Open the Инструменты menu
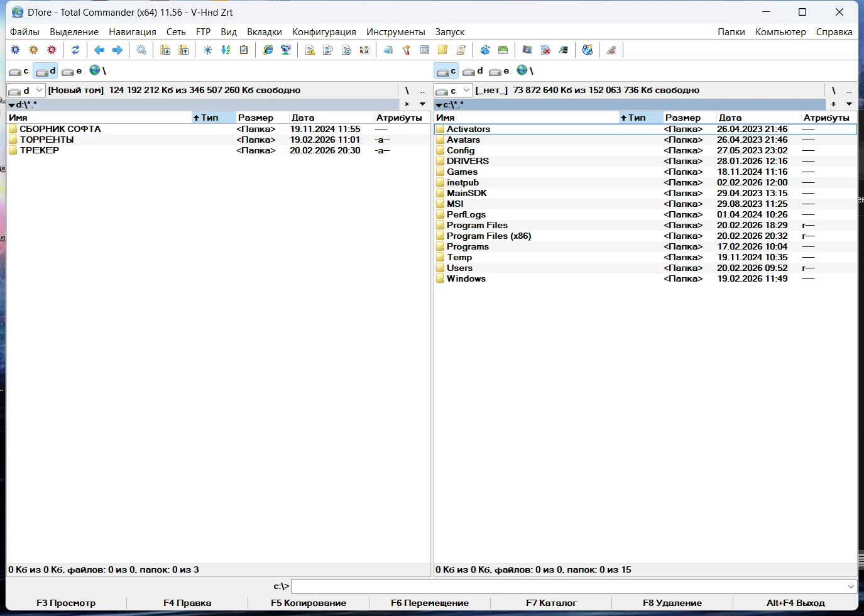Screen dimensions: 864x616 coord(395,32)
